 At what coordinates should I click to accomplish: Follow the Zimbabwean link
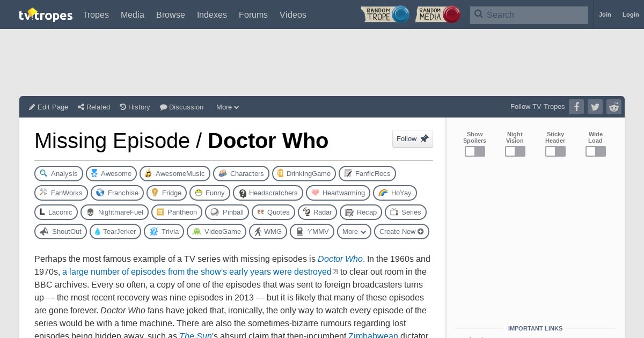(373, 336)
